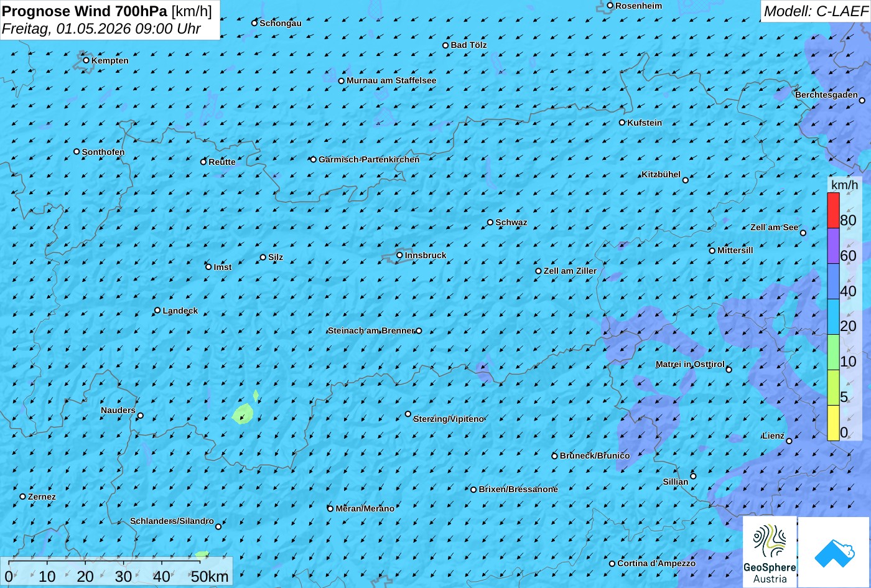Click the Landeck location dot

(x=157, y=310)
